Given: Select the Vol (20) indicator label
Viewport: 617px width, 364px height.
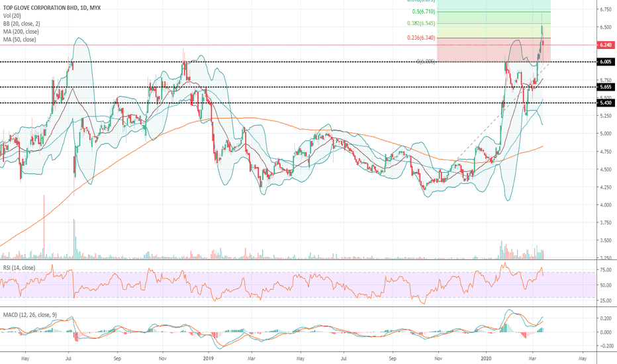Looking at the screenshot, I should [12, 16].
